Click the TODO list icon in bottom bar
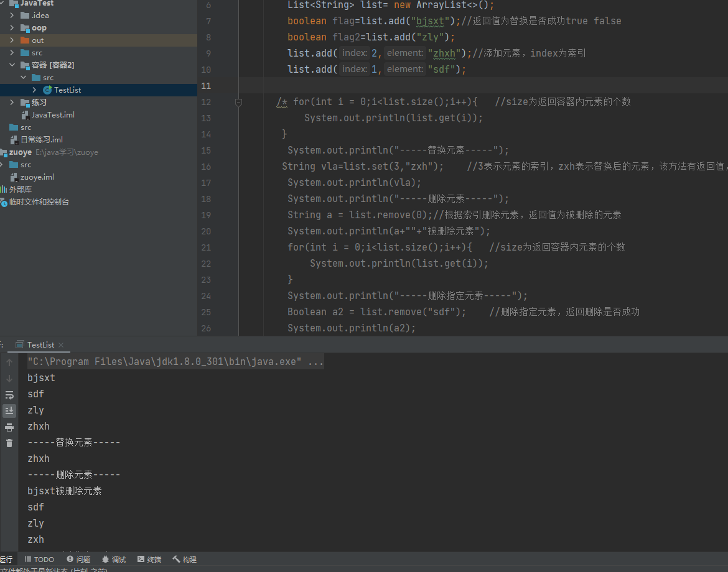The width and height of the screenshot is (728, 572). tap(28, 560)
